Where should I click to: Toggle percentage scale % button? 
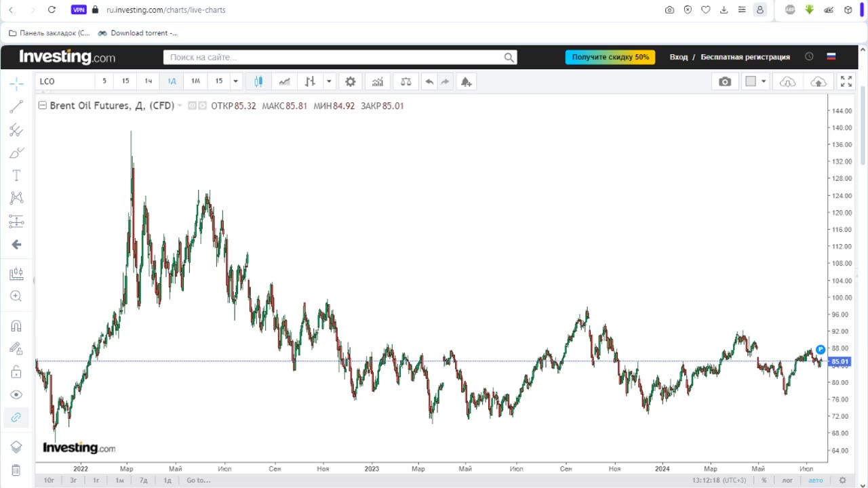click(x=764, y=480)
